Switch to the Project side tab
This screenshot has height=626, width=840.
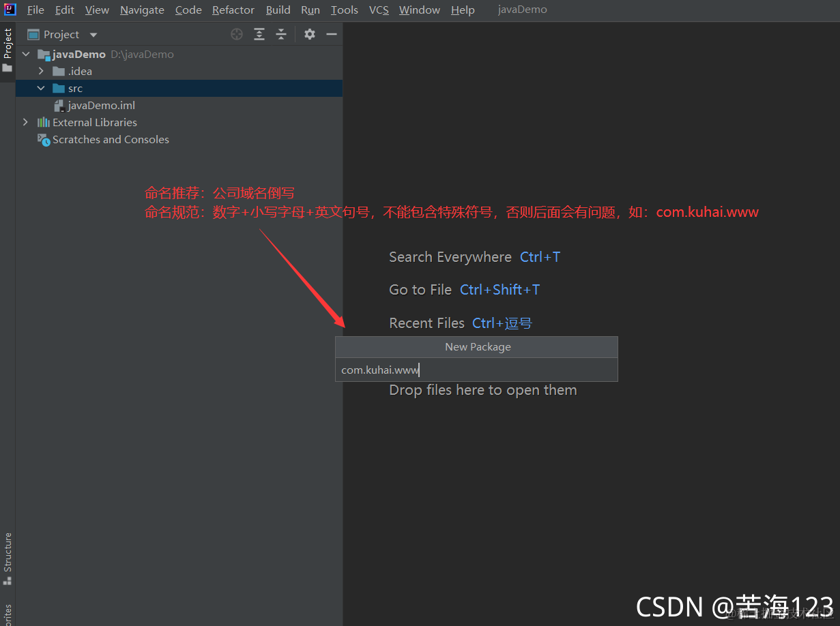pyautogui.click(x=8, y=52)
